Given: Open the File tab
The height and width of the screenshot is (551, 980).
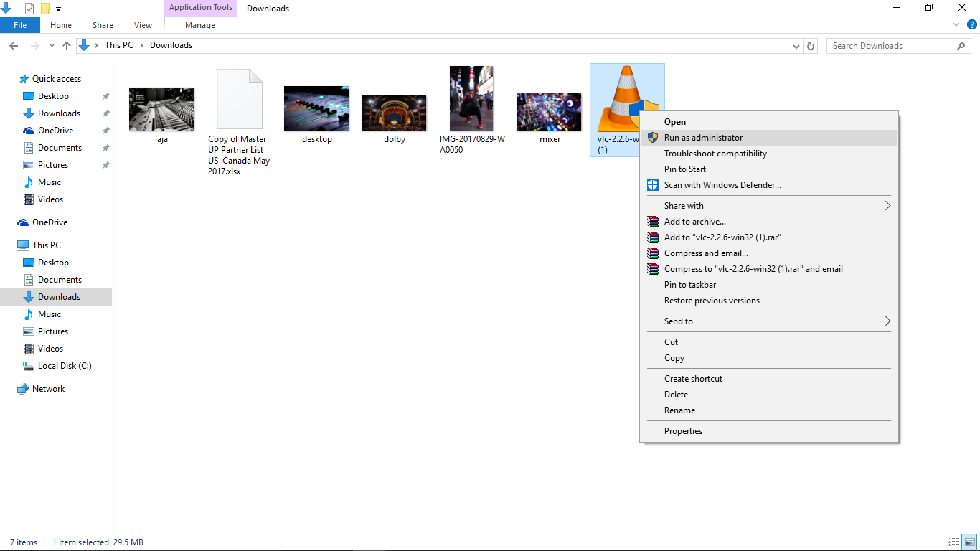Looking at the screenshot, I should click(20, 25).
